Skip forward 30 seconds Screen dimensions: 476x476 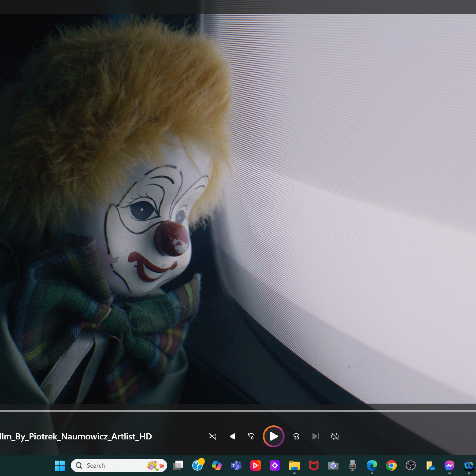[296, 436]
